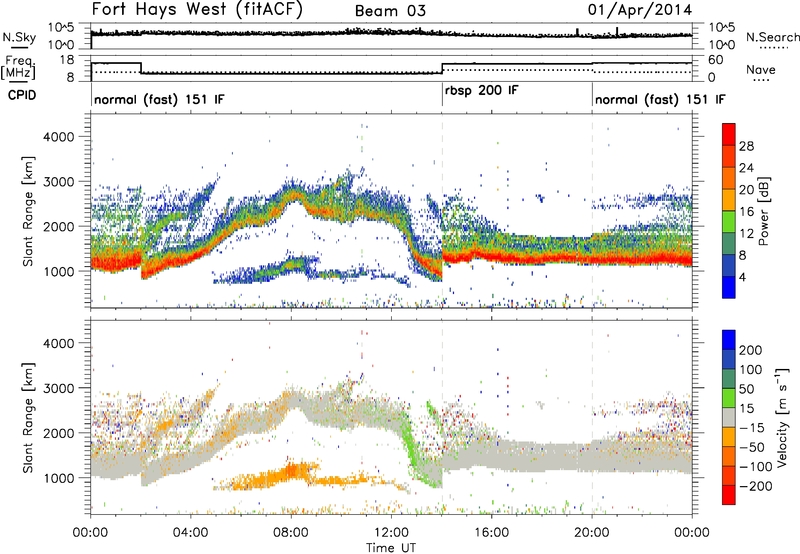Click the 'Fort Hays West (fitACF)' plot title
Image resolution: width=800 pixels, height=554 pixels.
coord(196,10)
